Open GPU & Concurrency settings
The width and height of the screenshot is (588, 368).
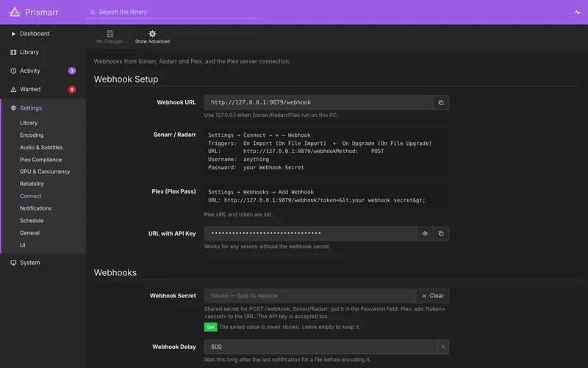[45, 171]
